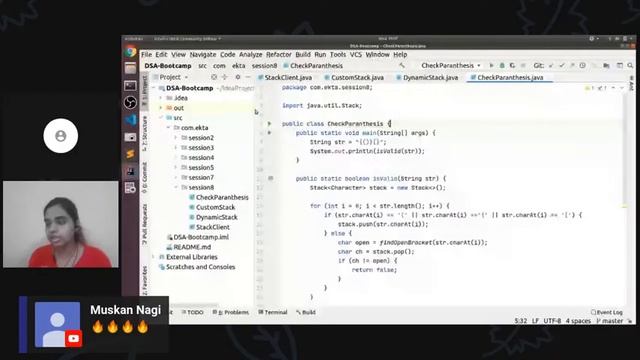Toggle the Favorites side tab
640x360 pixels.
(x=144, y=281)
